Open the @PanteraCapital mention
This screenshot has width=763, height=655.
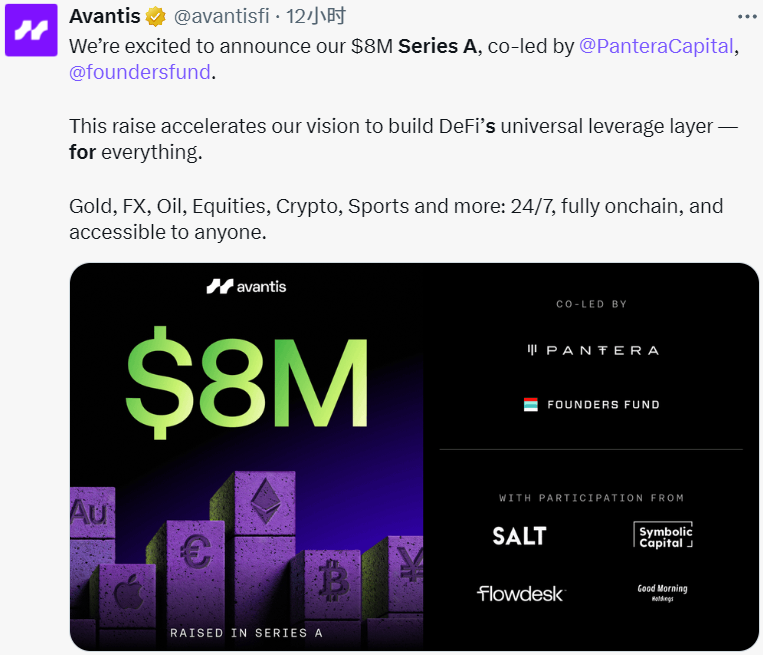click(x=657, y=46)
